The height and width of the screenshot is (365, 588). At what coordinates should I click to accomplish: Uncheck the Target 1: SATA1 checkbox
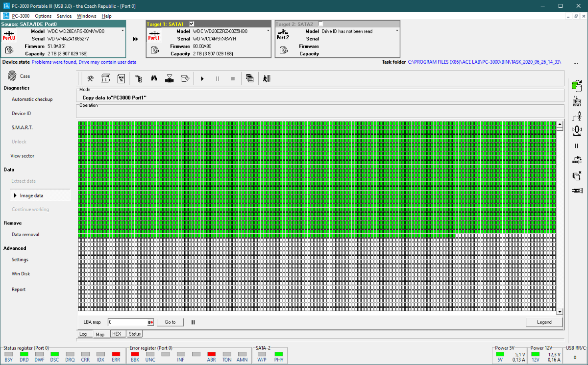192,24
